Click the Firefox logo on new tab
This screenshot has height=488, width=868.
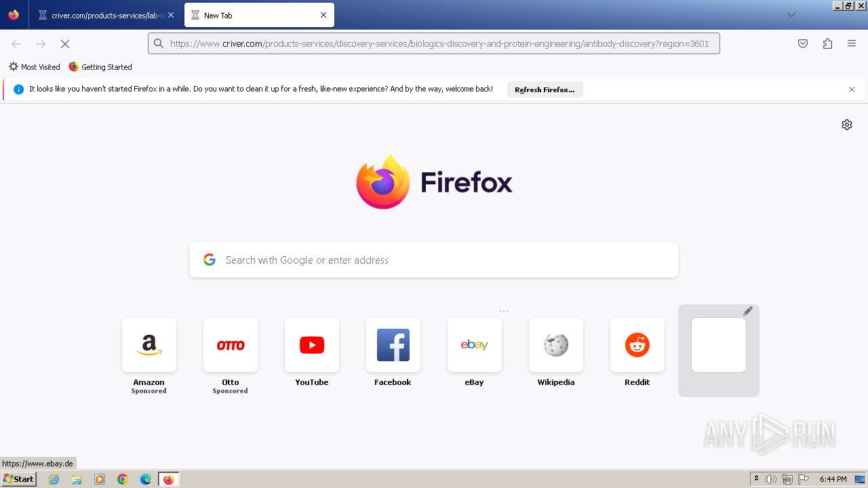[x=434, y=182]
